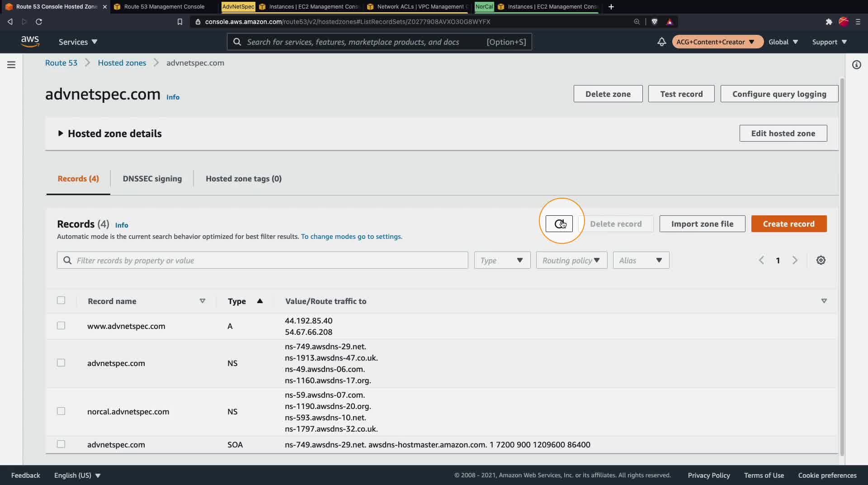Sort by Type column ascending arrow
Image resolution: width=868 pixels, height=485 pixels.
coord(260,301)
